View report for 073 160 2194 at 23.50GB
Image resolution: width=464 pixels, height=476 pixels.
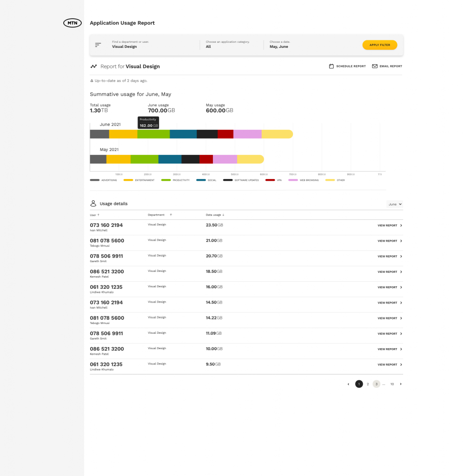(390, 225)
